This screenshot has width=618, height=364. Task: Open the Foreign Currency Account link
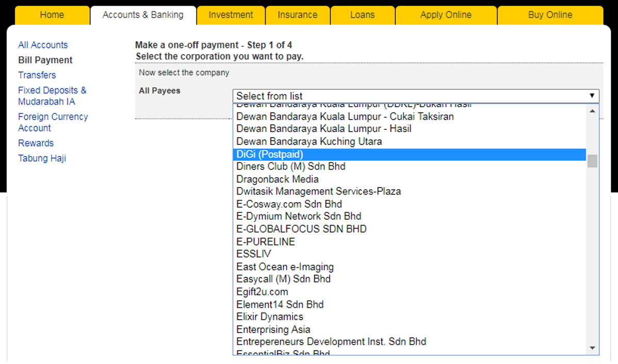coord(53,122)
